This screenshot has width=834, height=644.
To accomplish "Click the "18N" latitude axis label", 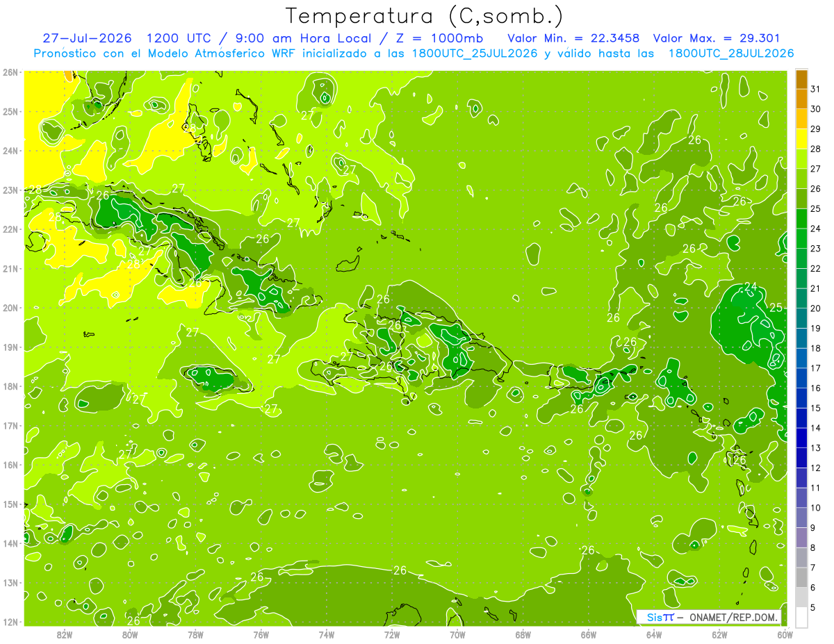I will coord(10,386).
